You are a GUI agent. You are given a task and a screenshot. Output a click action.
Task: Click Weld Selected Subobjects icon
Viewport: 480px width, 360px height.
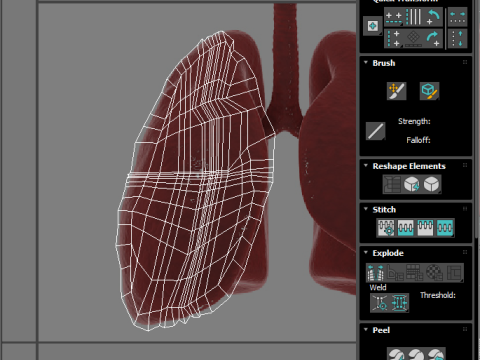coord(399,303)
